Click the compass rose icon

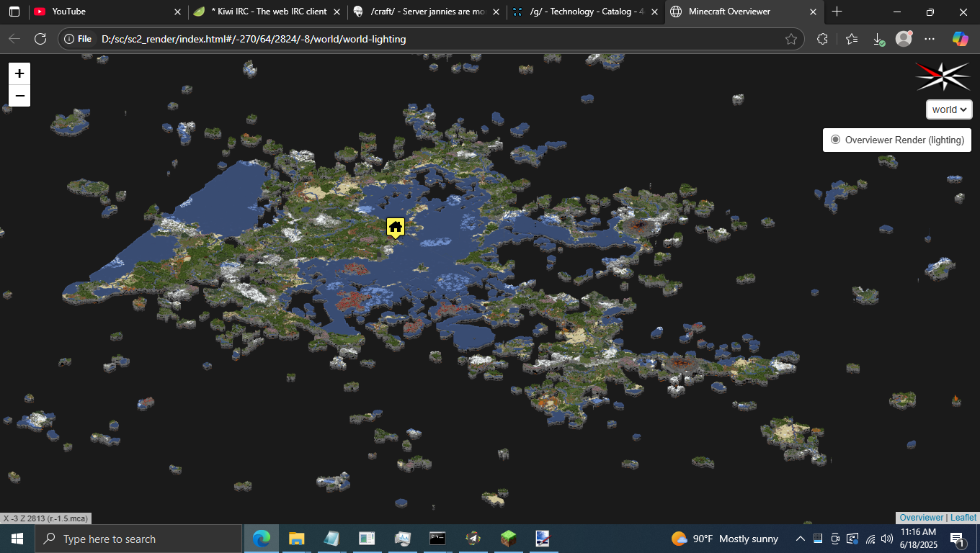943,76
